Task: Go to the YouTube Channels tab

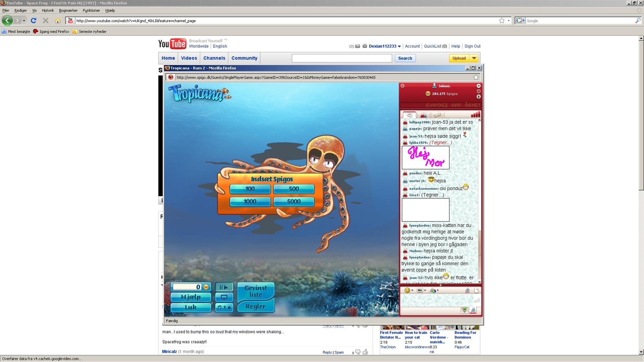Action: click(x=214, y=58)
